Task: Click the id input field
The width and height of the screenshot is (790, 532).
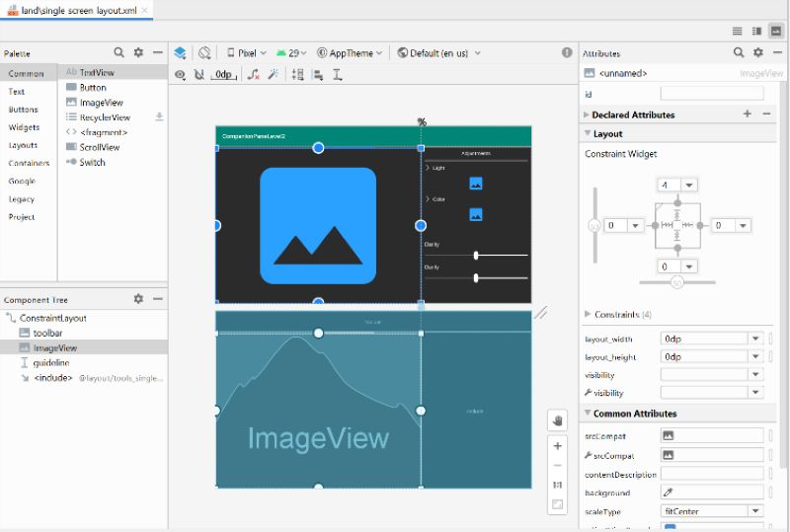Action: click(x=711, y=94)
